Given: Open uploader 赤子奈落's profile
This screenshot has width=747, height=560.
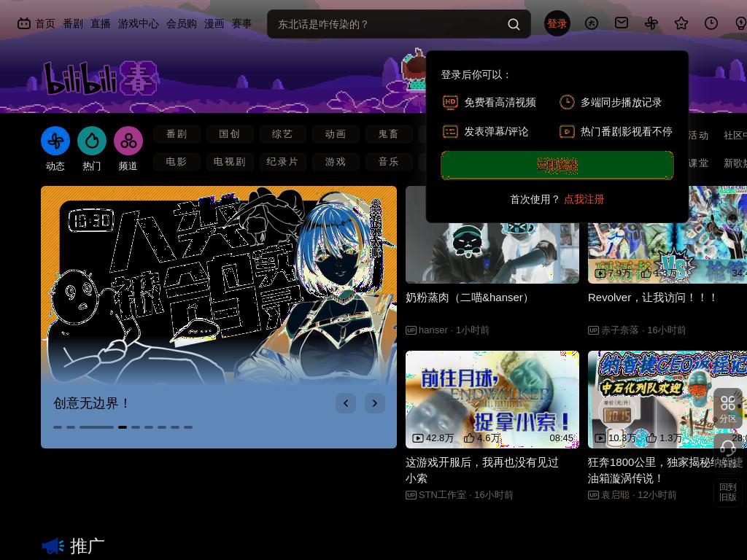Looking at the screenshot, I should tap(619, 330).
